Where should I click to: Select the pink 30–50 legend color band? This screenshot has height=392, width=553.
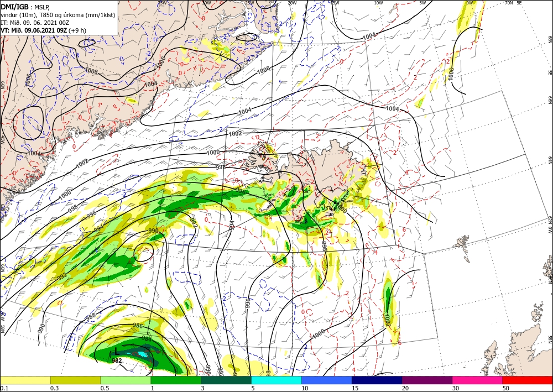(x=478, y=380)
